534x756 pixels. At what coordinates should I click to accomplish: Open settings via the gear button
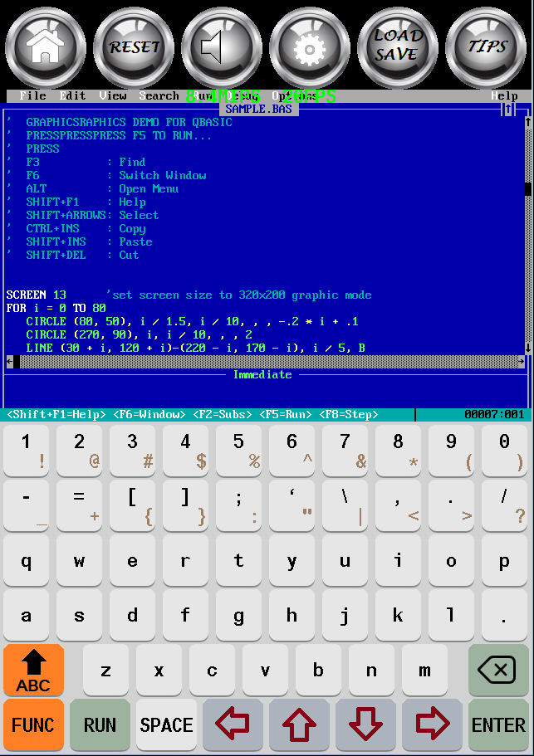click(x=309, y=47)
